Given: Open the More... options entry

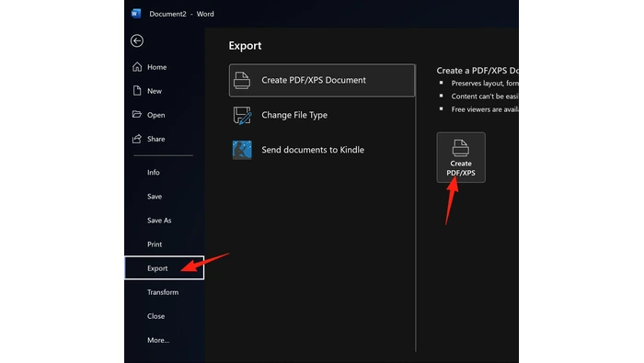Looking at the screenshot, I should click(158, 340).
